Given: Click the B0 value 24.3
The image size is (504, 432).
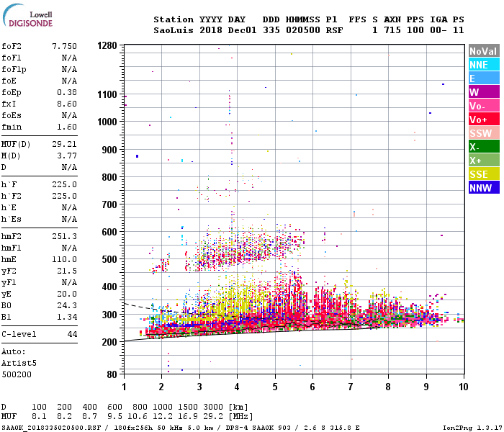Looking at the screenshot, I should click(67, 305).
